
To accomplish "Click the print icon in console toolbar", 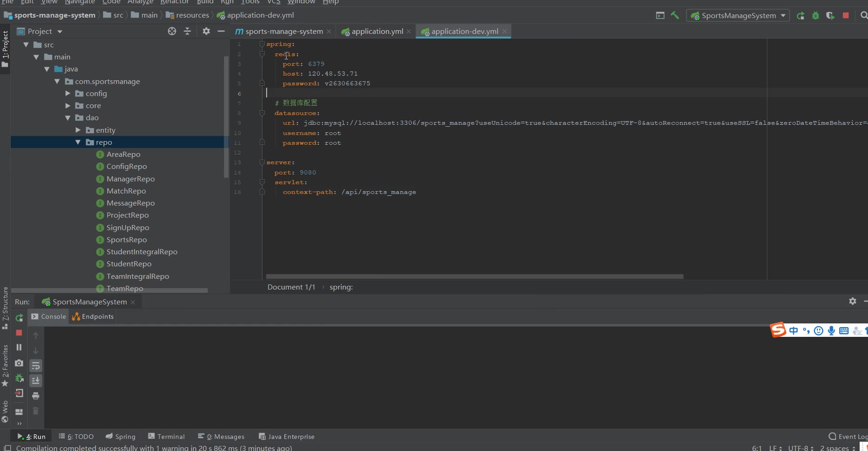I will [x=36, y=396].
